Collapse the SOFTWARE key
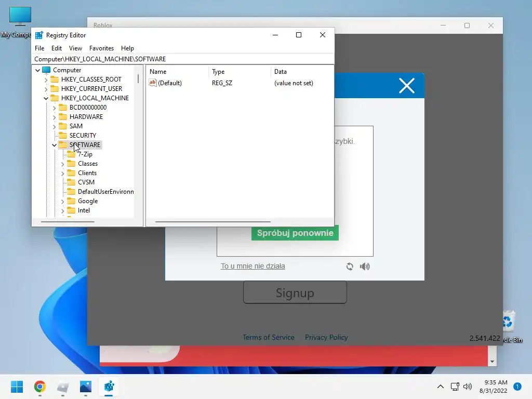532x399 pixels. 54,145
